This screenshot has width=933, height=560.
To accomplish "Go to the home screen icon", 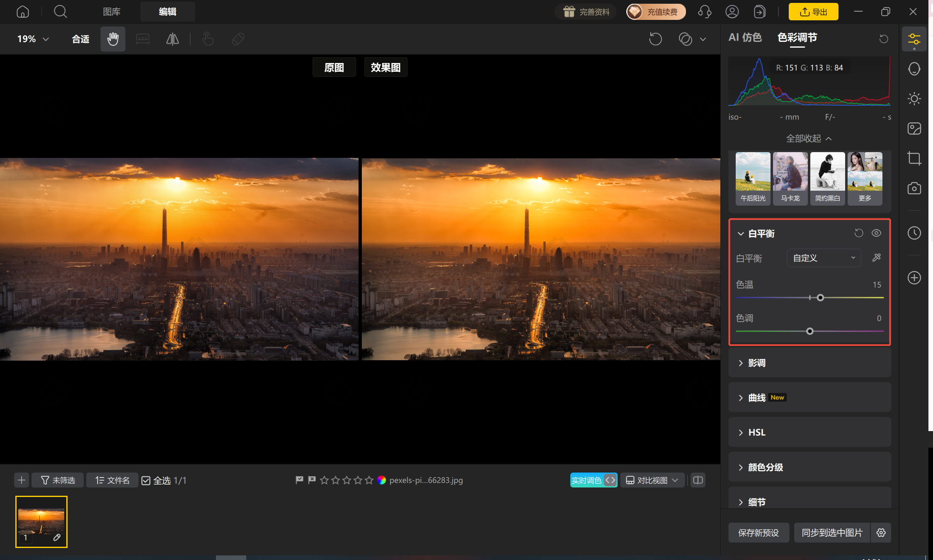I will (x=23, y=12).
